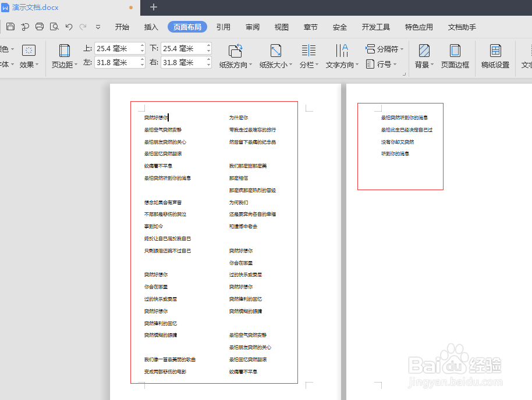Expand the 分栏 dropdown arrow

pyautogui.click(x=317, y=65)
